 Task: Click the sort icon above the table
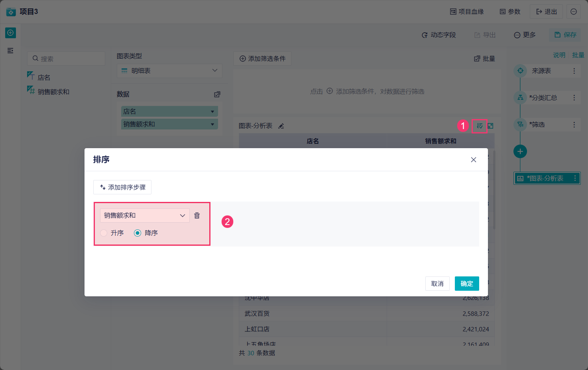point(480,126)
